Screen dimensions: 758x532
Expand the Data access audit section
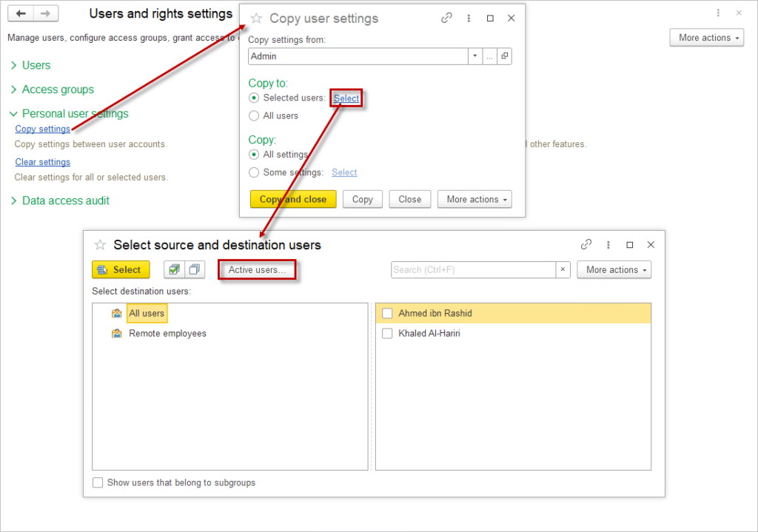(60, 201)
